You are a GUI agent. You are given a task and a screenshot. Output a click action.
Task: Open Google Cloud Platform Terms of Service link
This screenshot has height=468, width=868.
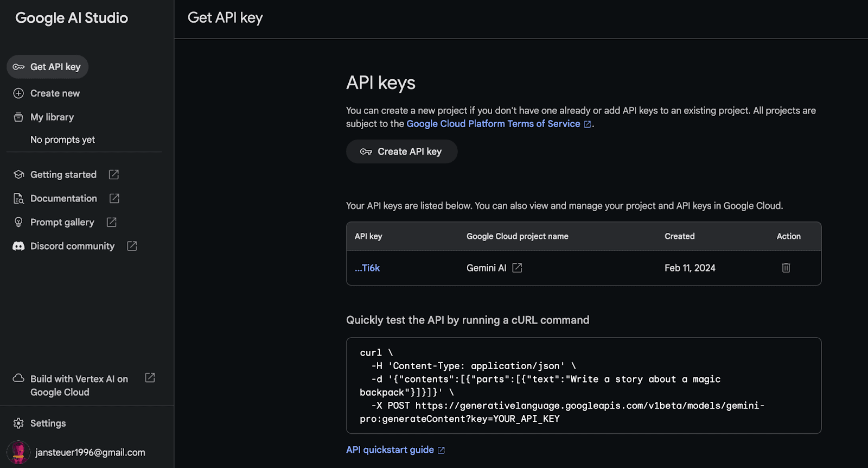point(494,124)
